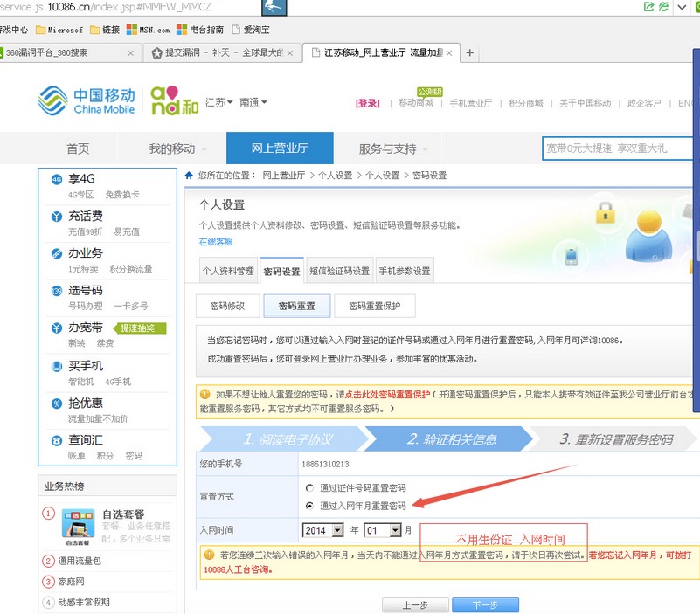Select the 密码重置 sub-tab

pyautogui.click(x=297, y=306)
